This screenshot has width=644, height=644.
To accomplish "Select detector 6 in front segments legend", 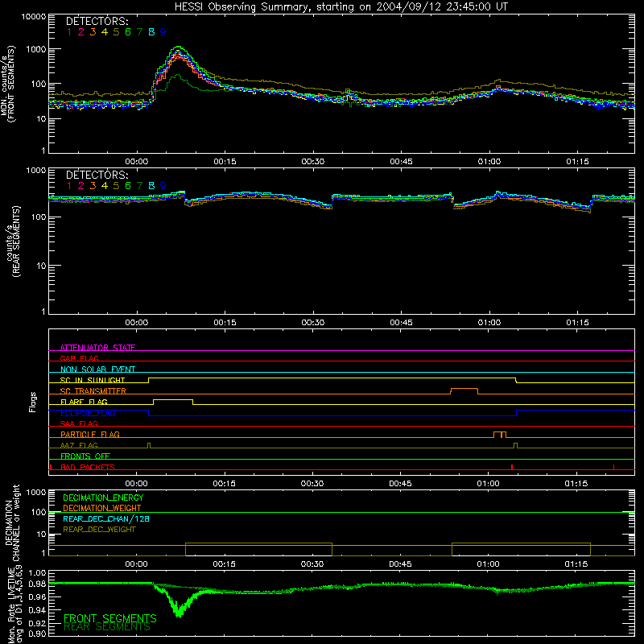I will 128,32.
